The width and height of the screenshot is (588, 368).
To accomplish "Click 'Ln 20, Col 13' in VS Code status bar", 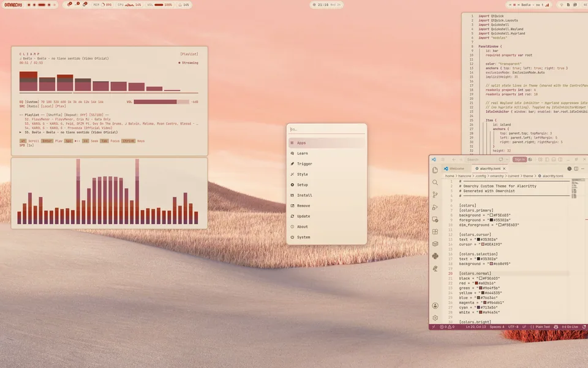I will (475, 327).
